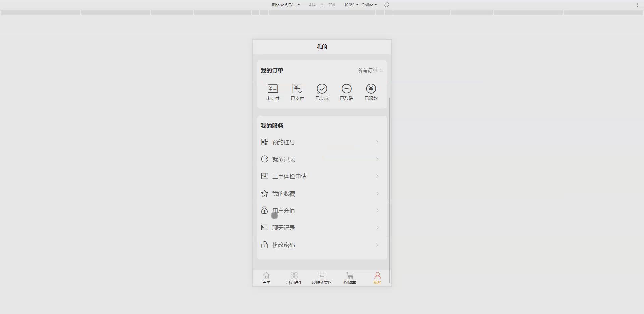Select 预约挂号 text label
The image size is (644, 314).
284,142
